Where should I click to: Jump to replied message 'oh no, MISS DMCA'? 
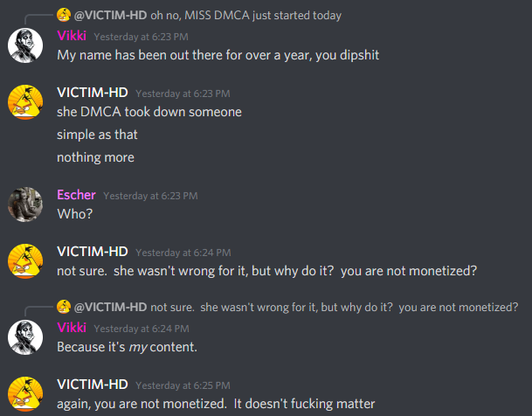[x=246, y=15]
